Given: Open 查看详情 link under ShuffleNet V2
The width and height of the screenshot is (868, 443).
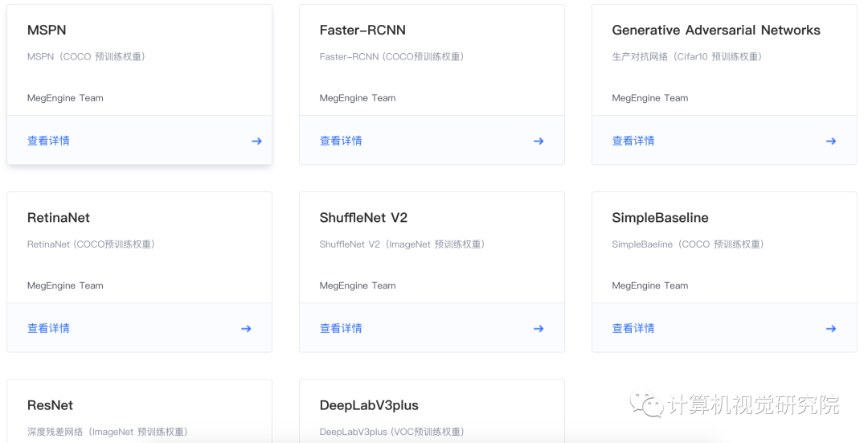Looking at the screenshot, I should coord(341,329).
